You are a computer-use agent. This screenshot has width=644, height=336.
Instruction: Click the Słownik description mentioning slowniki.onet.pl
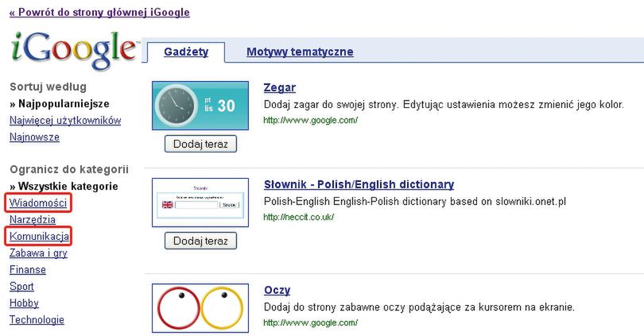click(415, 202)
